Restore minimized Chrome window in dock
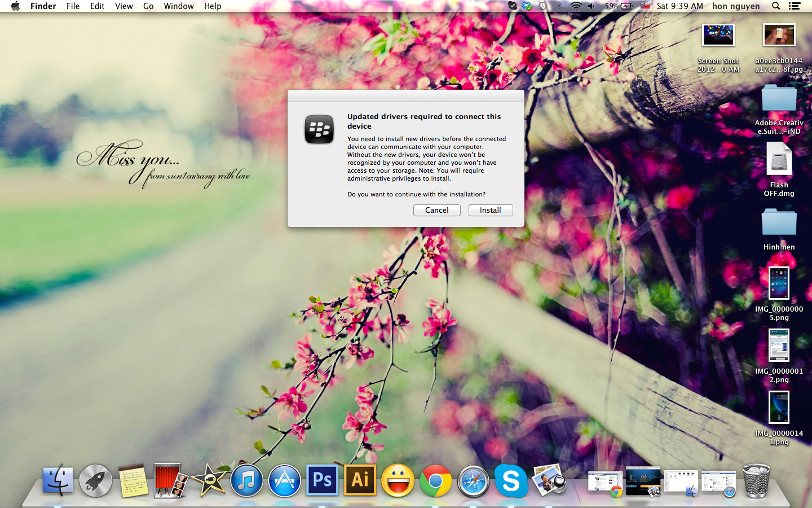 pos(605,483)
